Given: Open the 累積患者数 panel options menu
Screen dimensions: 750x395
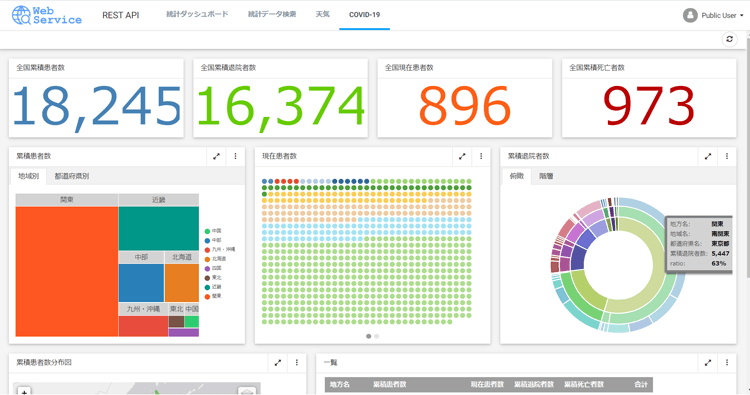Looking at the screenshot, I should click(x=235, y=156).
